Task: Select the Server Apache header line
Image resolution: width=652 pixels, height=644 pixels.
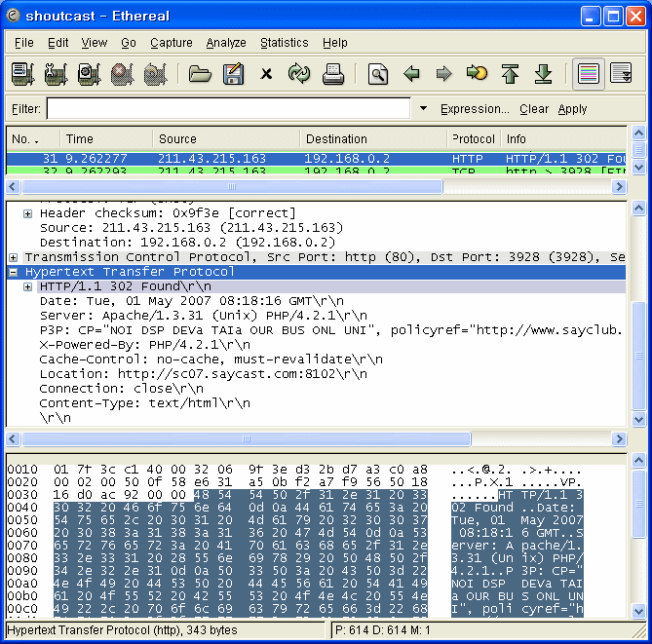Action: [204, 316]
